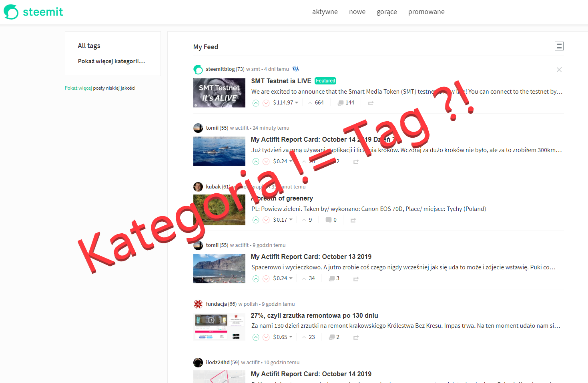Open the coastal cliff thumbnail of October 13 post
588x383 pixels.
click(x=219, y=269)
